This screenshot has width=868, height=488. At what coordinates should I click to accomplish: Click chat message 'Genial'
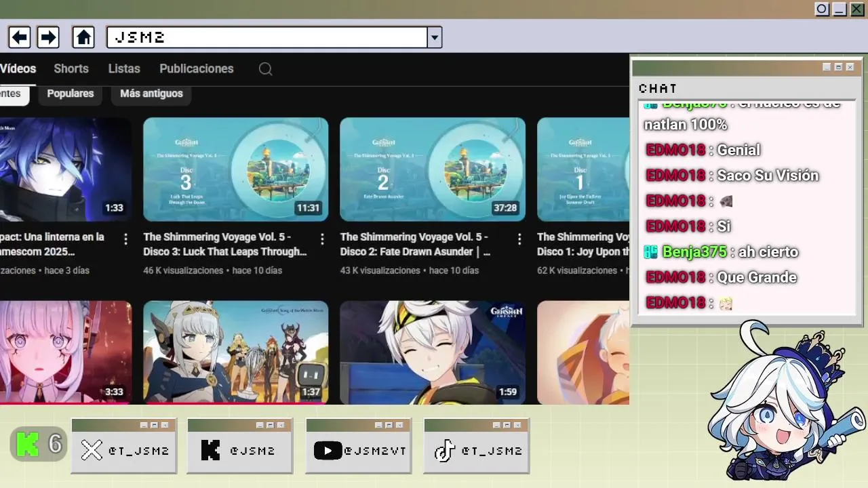point(738,150)
